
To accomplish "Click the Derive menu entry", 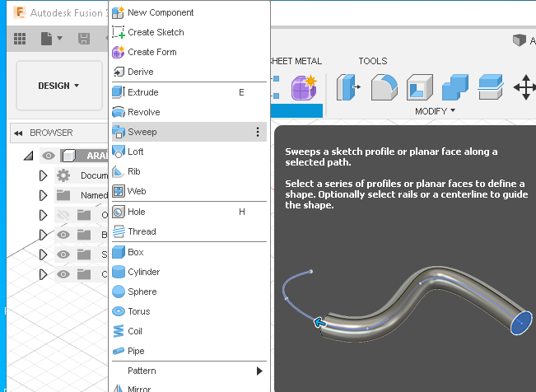I will coord(189,72).
